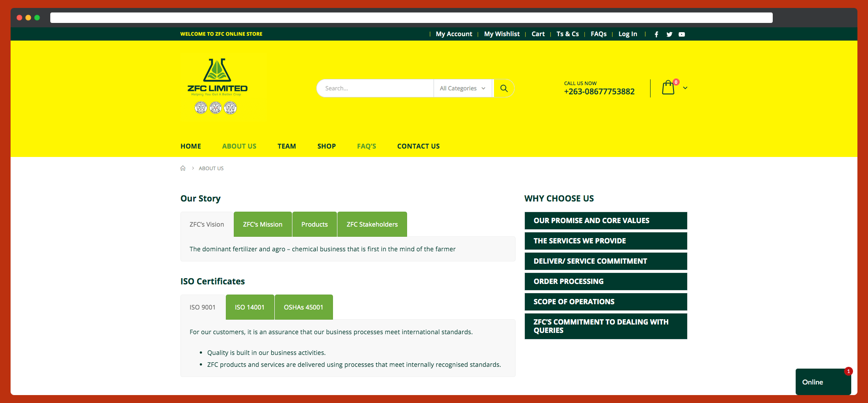Click the cart item count badge

[676, 82]
